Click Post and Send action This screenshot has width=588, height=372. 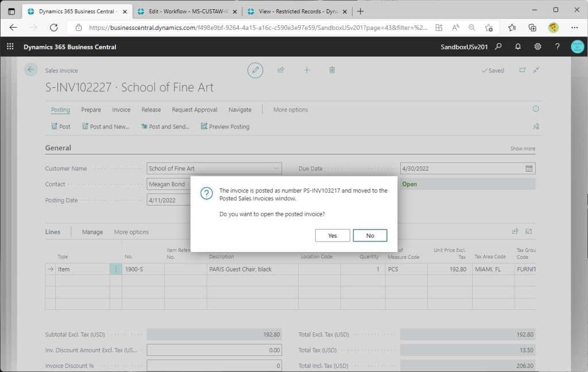(165, 126)
